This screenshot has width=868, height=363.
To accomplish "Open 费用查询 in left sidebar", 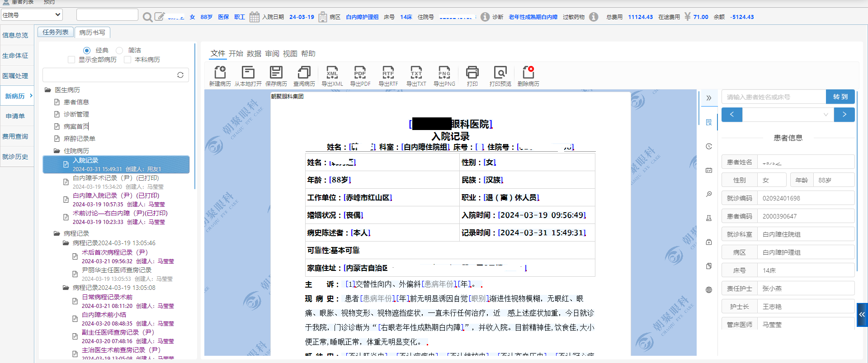I will (15, 136).
